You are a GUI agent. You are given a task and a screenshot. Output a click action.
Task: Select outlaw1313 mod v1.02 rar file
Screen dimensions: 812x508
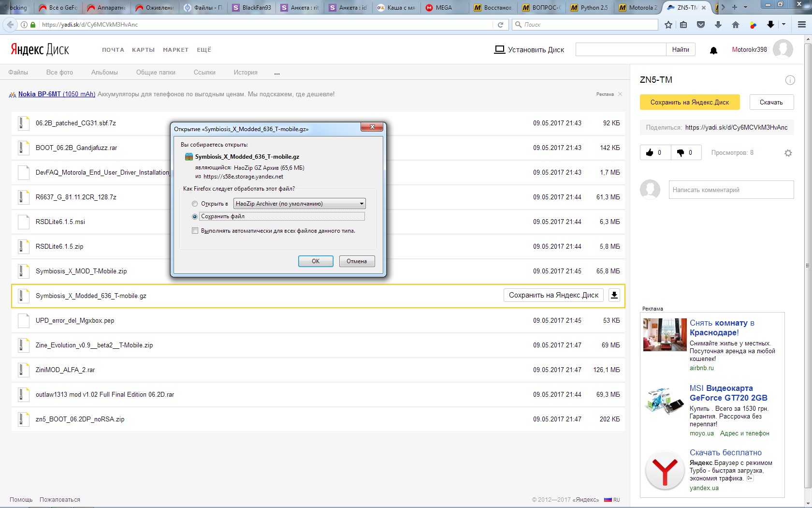(318, 394)
